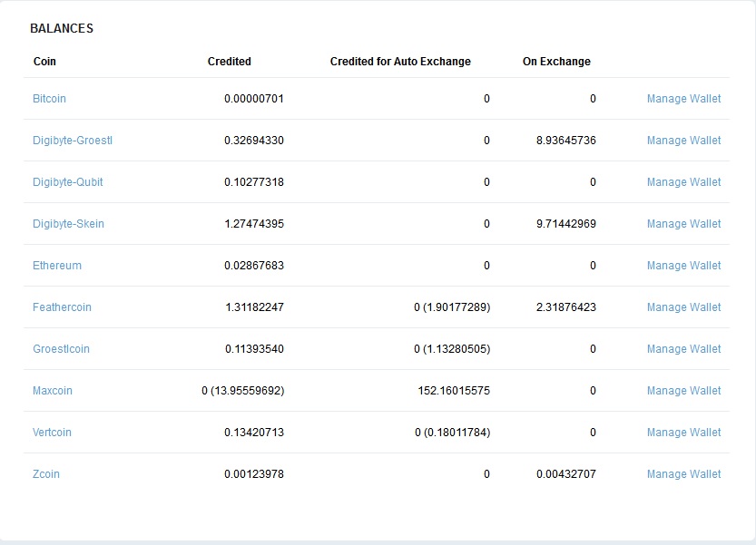Open the Digibyte-Groestl coin link
The height and width of the screenshot is (545, 756).
73,141
